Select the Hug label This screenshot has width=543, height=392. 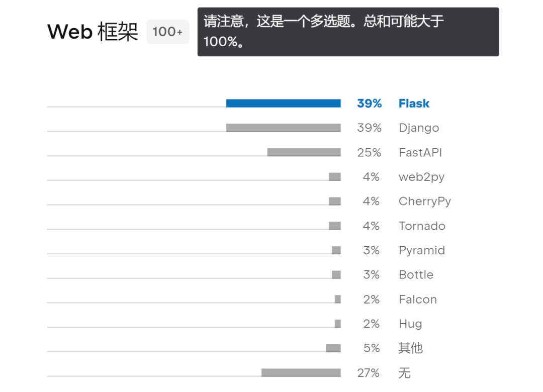(410, 324)
